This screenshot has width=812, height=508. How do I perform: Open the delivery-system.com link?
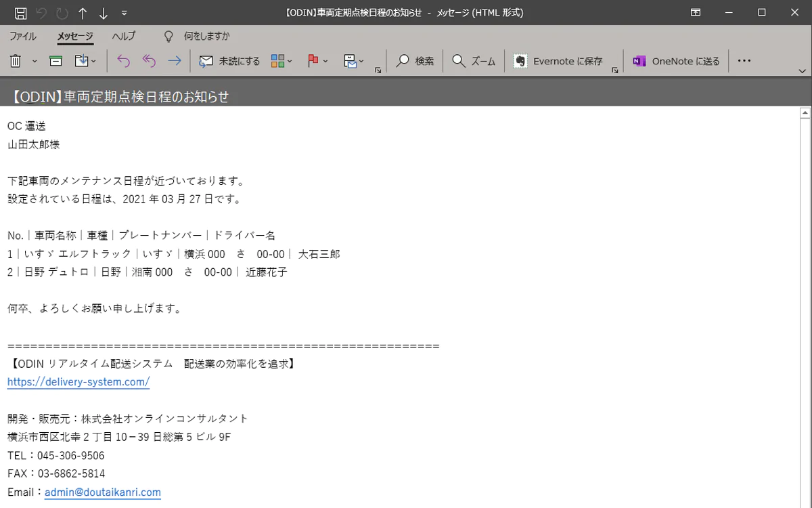pos(78,382)
